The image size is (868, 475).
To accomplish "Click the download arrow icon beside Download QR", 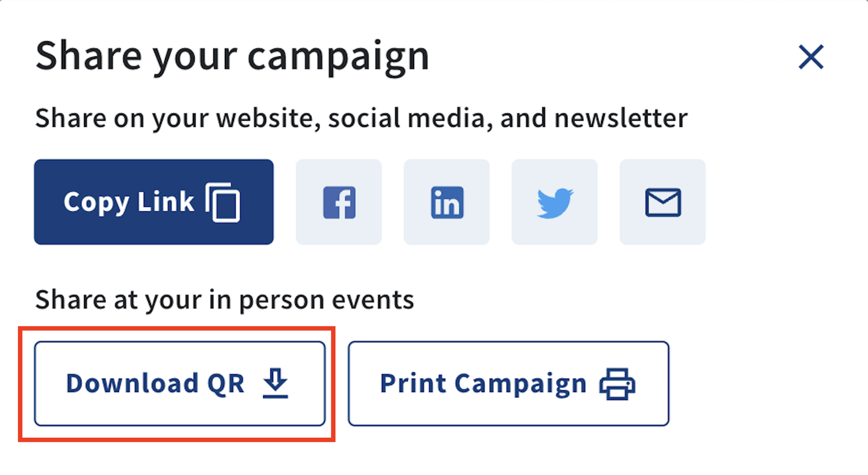I will point(275,383).
